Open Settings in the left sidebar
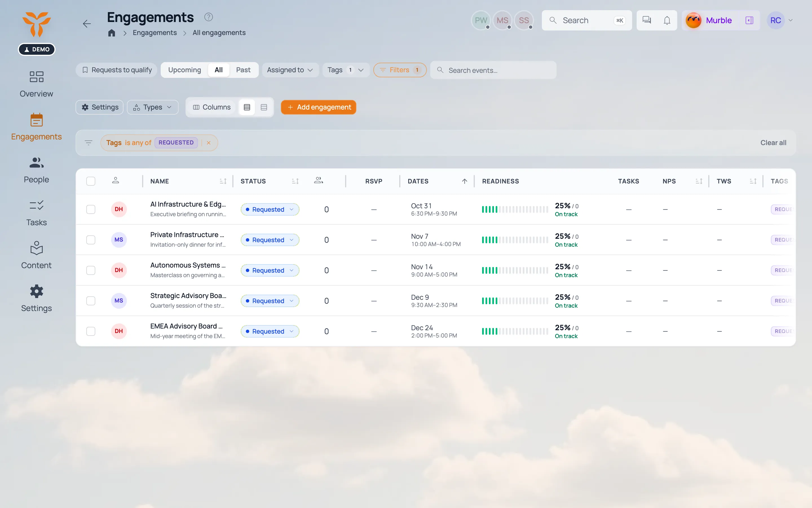The width and height of the screenshot is (812, 508). click(36, 299)
